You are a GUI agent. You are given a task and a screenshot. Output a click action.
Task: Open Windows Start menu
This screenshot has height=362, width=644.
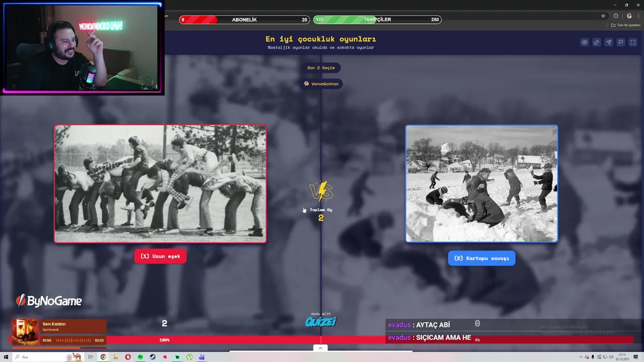point(6,357)
